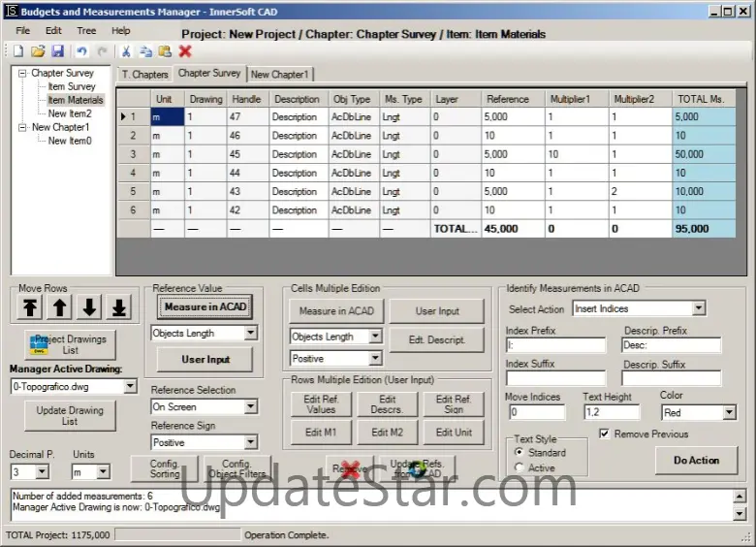Switch to Chapter Survey tab
756x547 pixels.
pyautogui.click(x=209, y=74)
